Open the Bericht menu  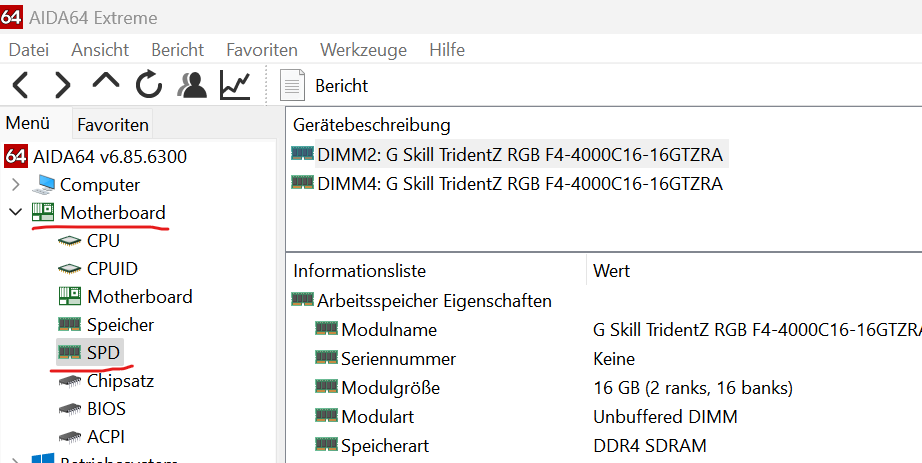pyautogui.click(x=178, y=50)
